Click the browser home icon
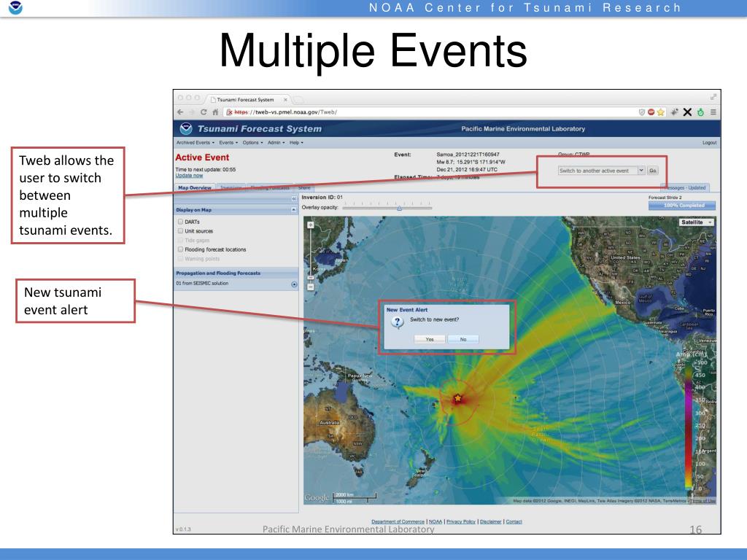747x560 pixels. pyautogui.click(x=215, y=112)
